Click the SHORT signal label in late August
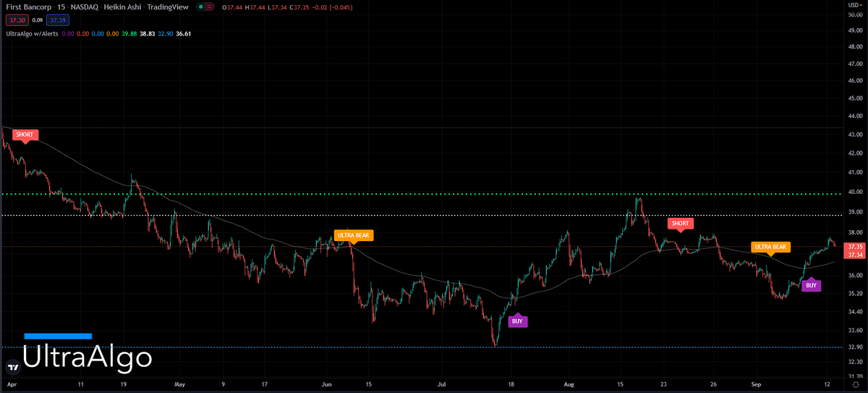 (680, 223)
